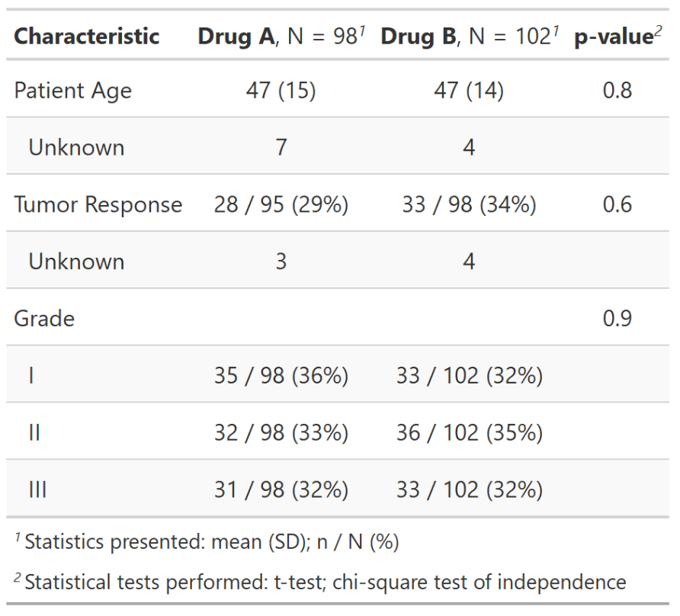The image size is (680, 616).
Task: Click the 31 / 98 (32%) cell
Action: pyautogui.click(x=281, y=489)
